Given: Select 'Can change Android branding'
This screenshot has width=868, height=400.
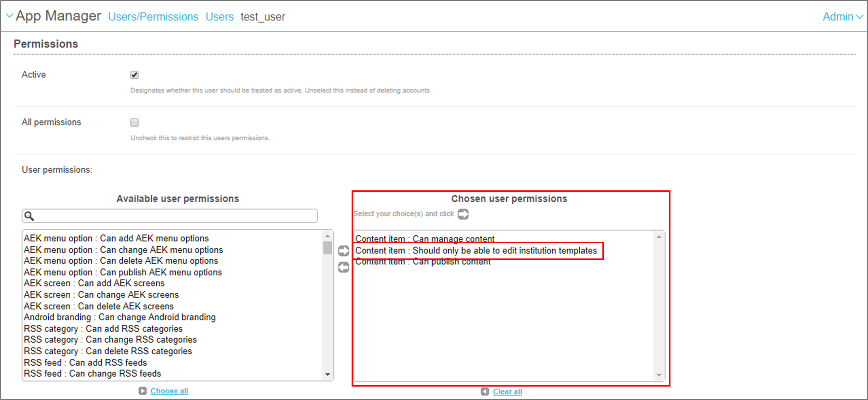Looking at the screenshot, I should tap(120, 317).
